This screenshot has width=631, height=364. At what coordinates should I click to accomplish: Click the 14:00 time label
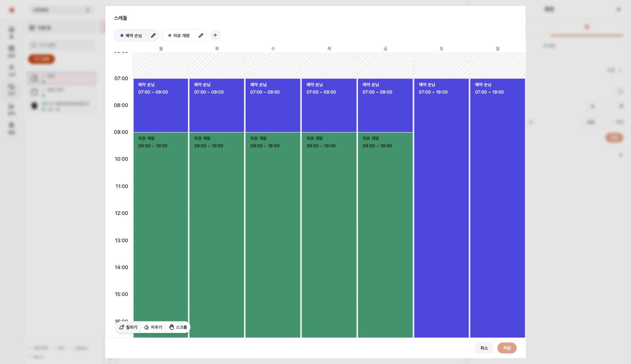(x=121, y=267)
